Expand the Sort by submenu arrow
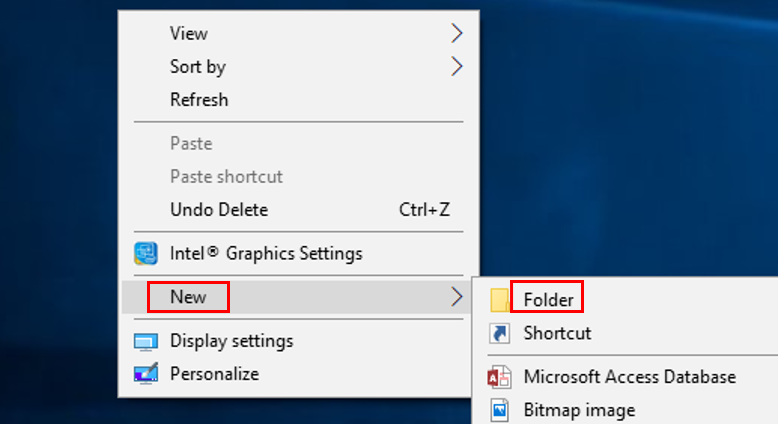The width and height of the screenshot is (778, 424). [x=456, y=66]
